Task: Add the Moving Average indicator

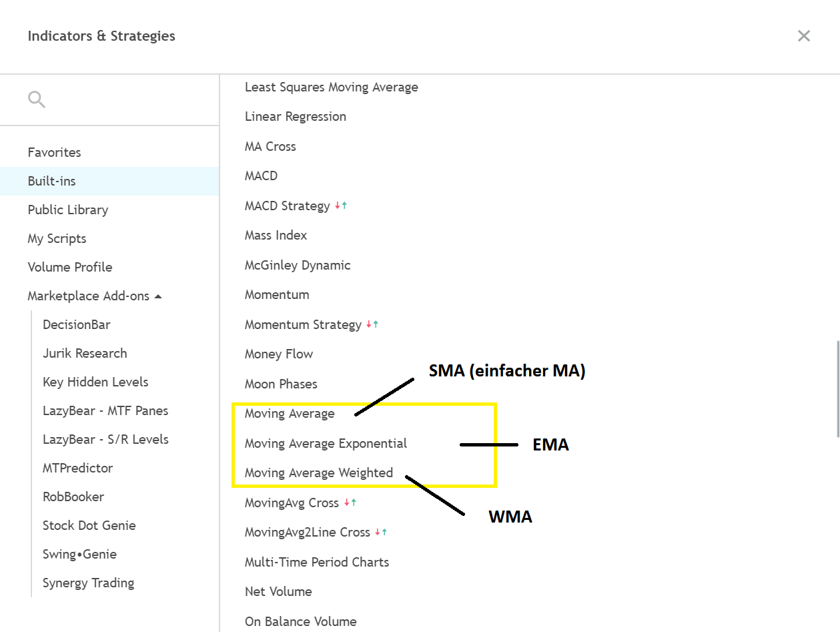Action: (289, 414)
